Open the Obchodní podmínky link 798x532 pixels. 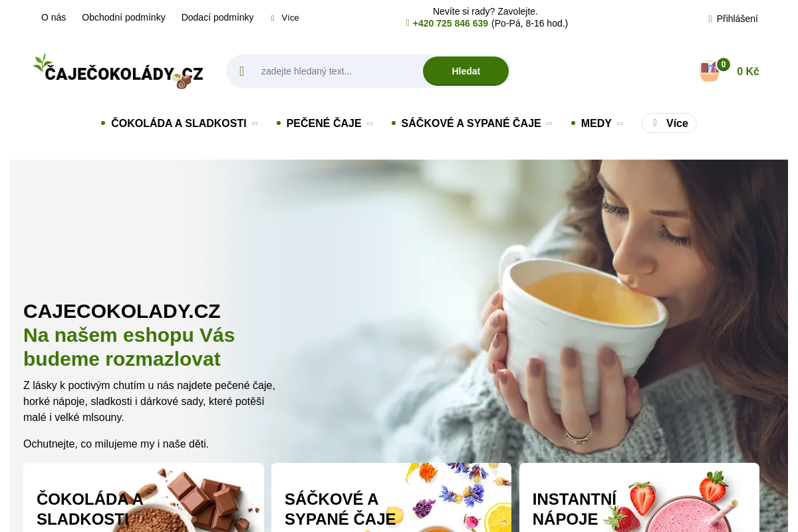pos(124,17)
